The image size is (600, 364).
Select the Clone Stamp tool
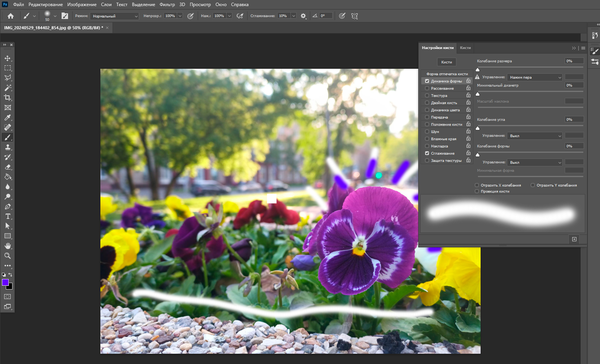coord(8,147)
